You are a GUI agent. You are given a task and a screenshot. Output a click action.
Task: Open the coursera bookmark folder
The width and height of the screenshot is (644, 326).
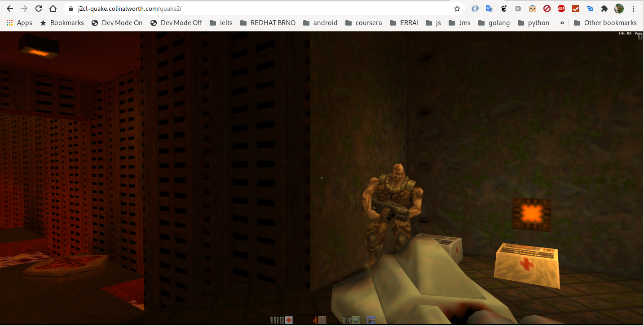click(363, 23)
